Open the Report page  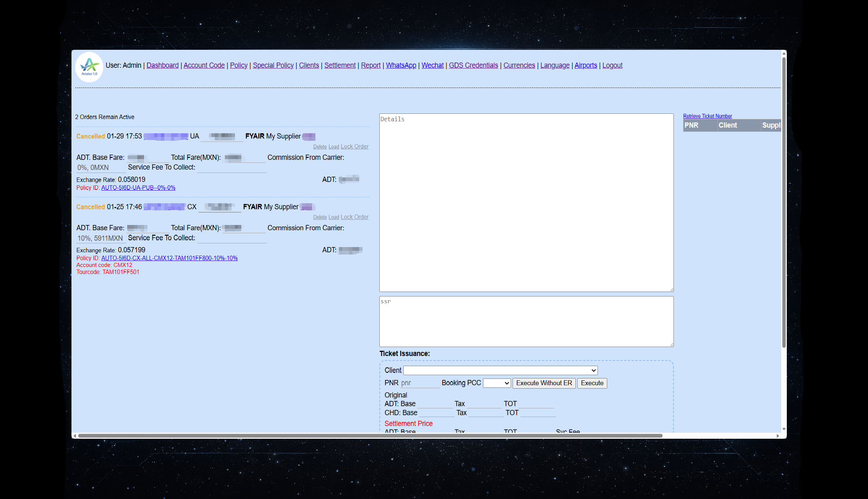click(371, 65)
